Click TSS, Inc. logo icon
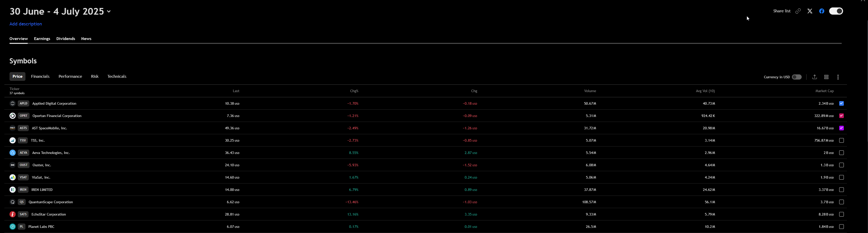 (x=12, y=141)
